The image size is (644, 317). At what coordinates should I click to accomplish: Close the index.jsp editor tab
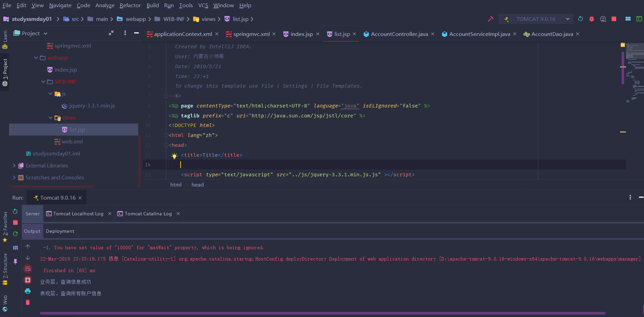pyautogui.click(x=318, y=34)
